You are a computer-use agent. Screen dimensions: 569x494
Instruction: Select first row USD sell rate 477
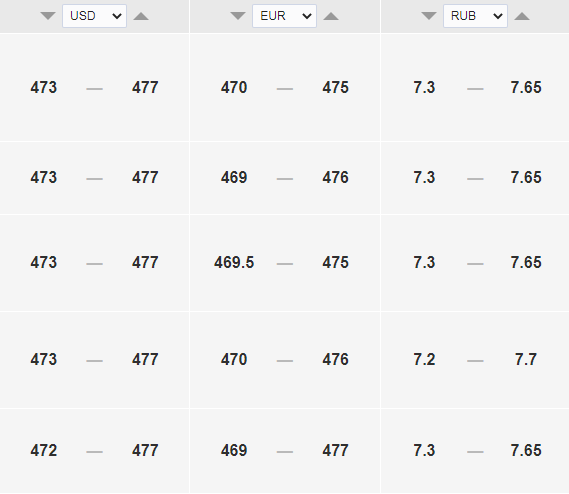pos(145,87)
